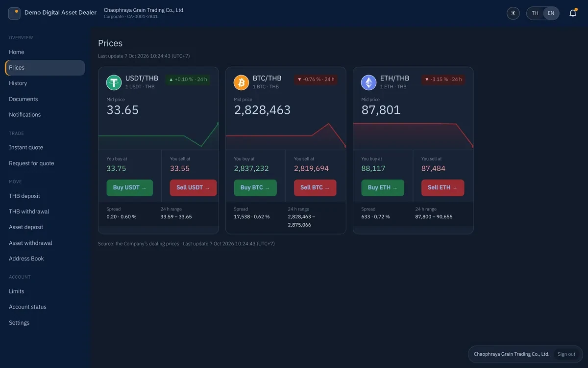Open Address Book
Screen dimensions: 588x368
tap(45, 259)
